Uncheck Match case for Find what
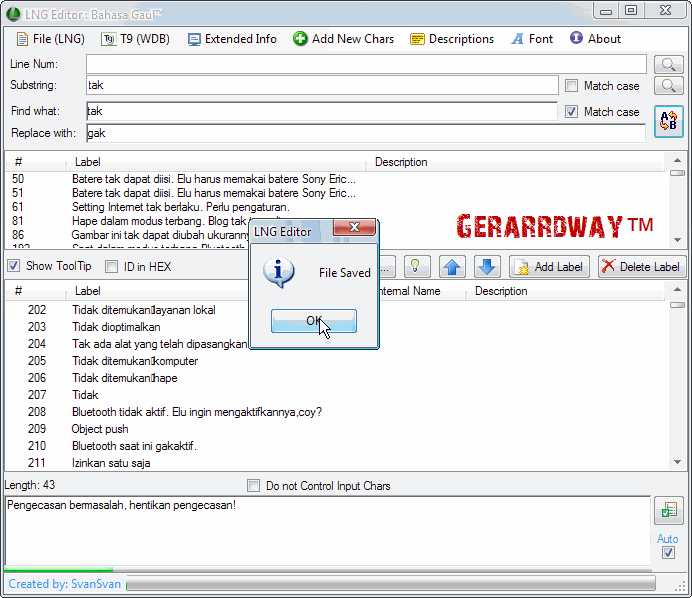692x598 pixels. pyautogui.click(x=572, y=112)
